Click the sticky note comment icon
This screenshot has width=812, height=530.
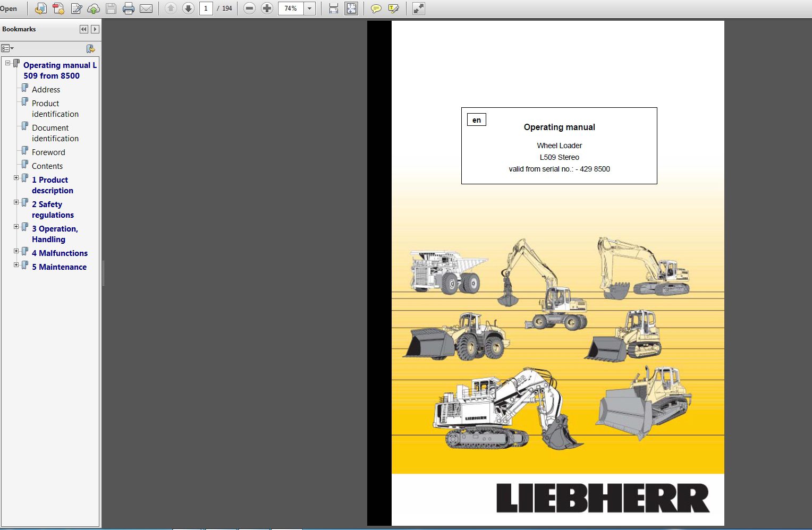(376, 8)
